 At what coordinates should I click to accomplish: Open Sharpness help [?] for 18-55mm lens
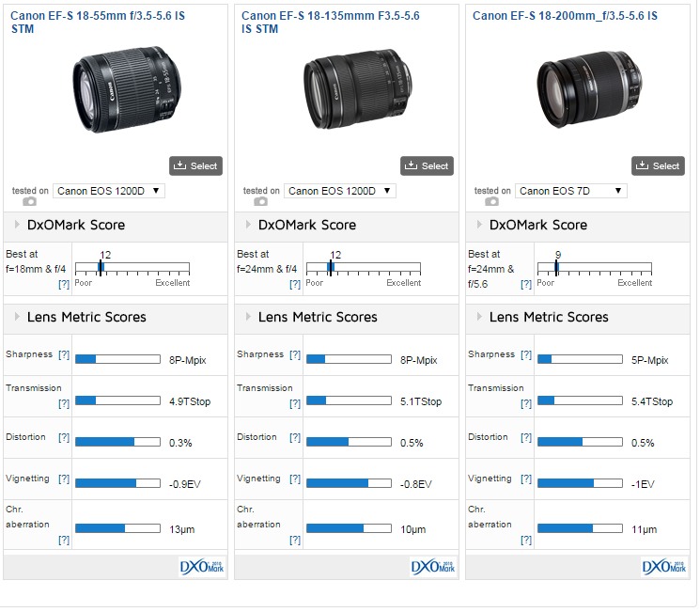pyautogui.click(x=64, y=355)
